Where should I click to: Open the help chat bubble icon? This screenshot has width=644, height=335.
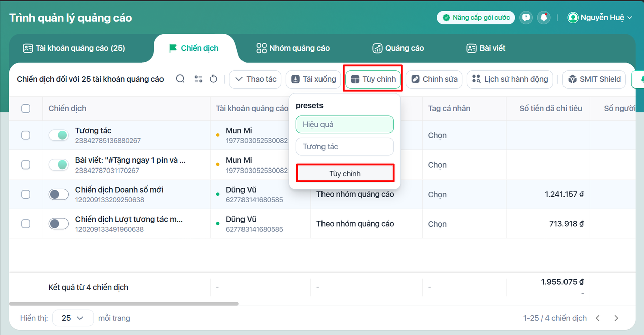point(526,18)
